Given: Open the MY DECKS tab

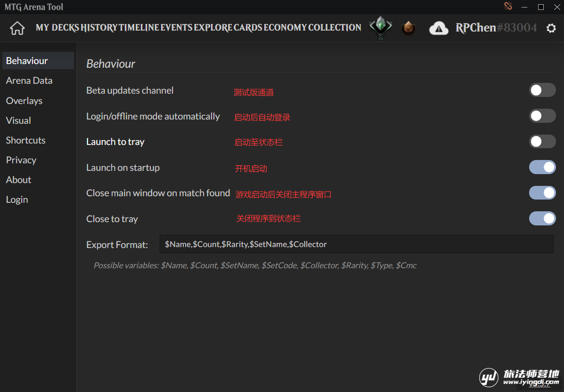Looking at the screenshot, I should point(57,28).
